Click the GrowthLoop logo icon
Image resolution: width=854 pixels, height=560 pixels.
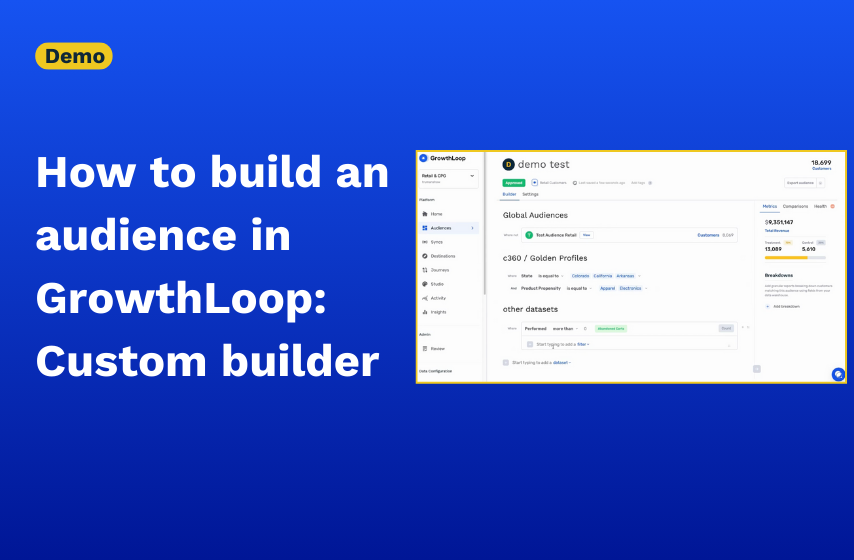point(423,158)
